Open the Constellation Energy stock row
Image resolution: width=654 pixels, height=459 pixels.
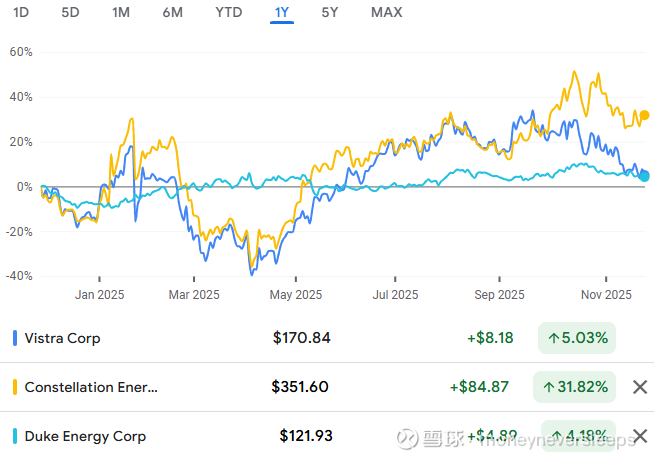(91, 387)
